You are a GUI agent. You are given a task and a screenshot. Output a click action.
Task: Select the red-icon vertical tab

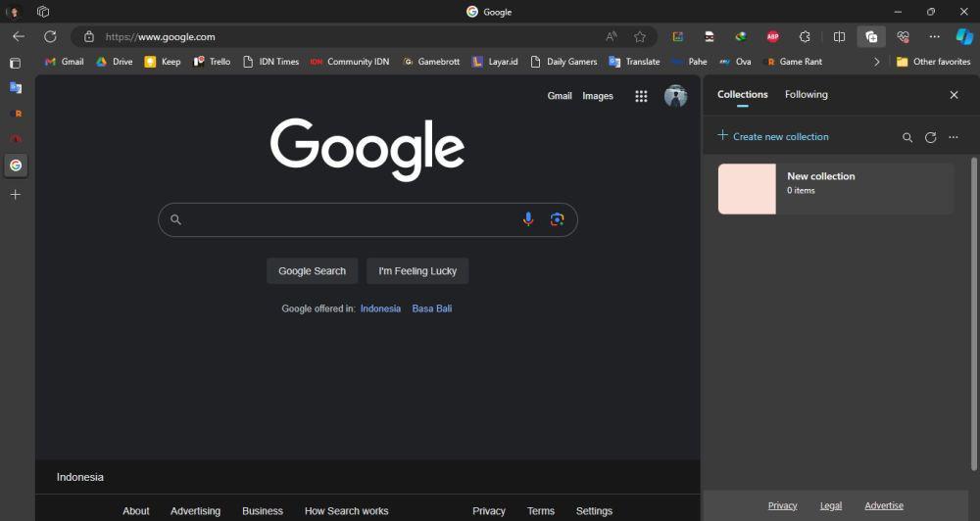[16, 139]
